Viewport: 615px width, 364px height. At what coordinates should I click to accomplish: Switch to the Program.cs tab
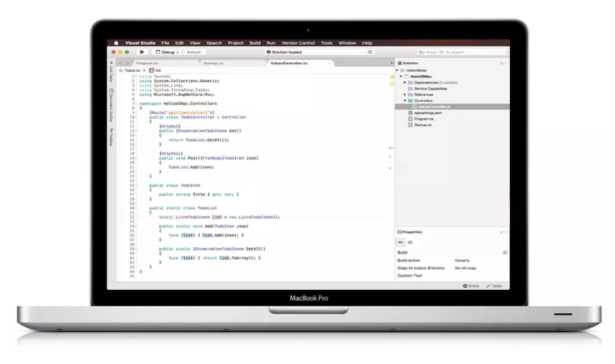click(x=165, y=63)
